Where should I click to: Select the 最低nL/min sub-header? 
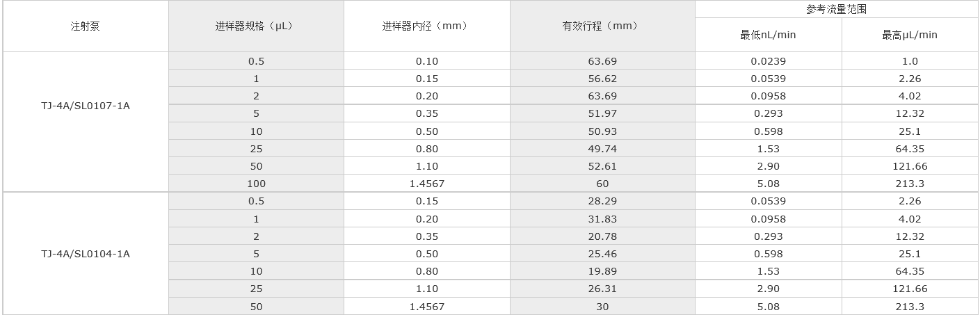[768, 35]
